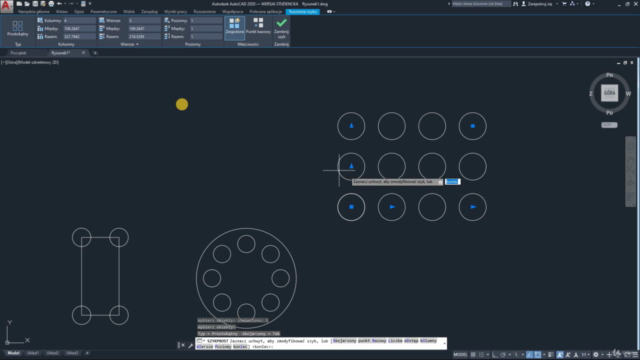
Task: Switch to the Model layout tab
Action: [x=13, y=353]
